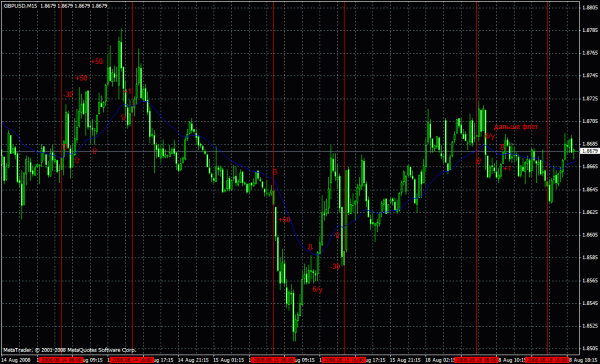The width and height of the screenshot is (600, 364).
Task: Click the current price tag 1.8679 on axis
Action: [590, 152]
